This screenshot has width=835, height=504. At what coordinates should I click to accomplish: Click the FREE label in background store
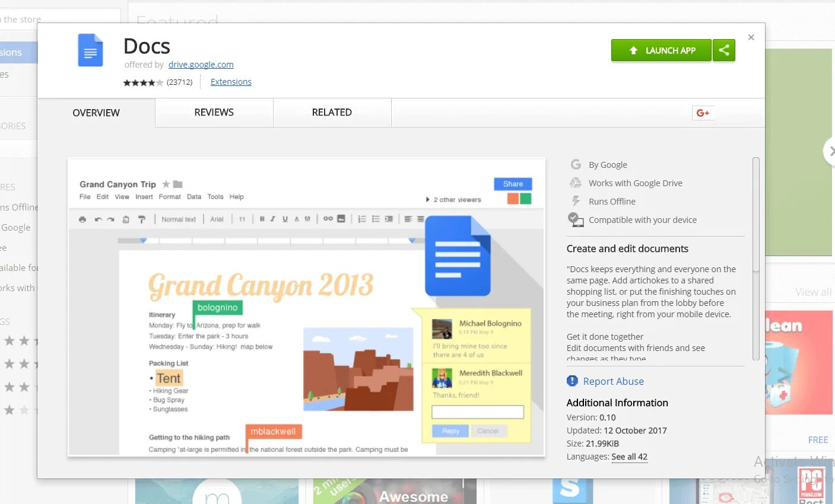coord(818,440)
